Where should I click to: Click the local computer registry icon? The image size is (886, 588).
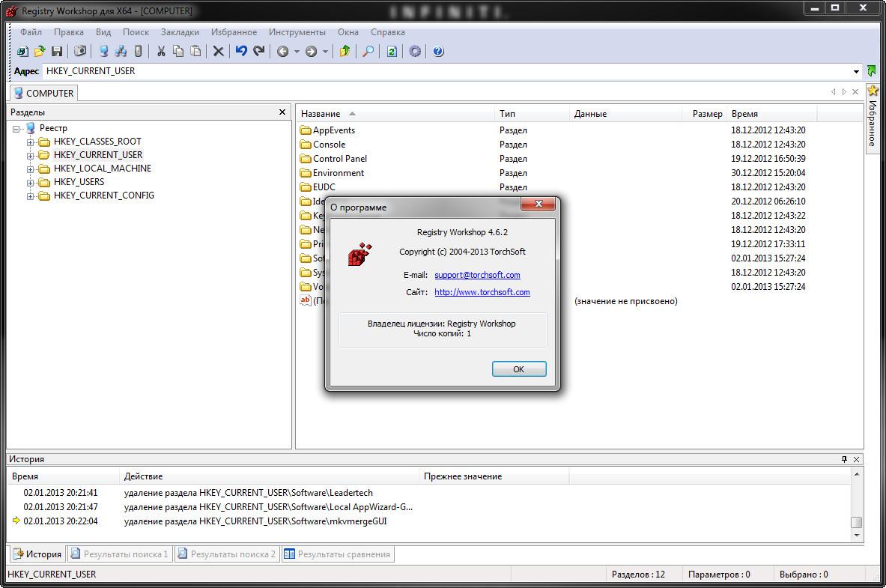(103, 52)
